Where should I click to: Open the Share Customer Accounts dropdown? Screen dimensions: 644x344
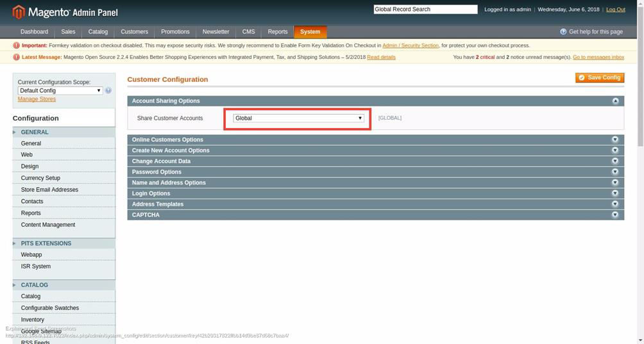(x=298, y=118)
